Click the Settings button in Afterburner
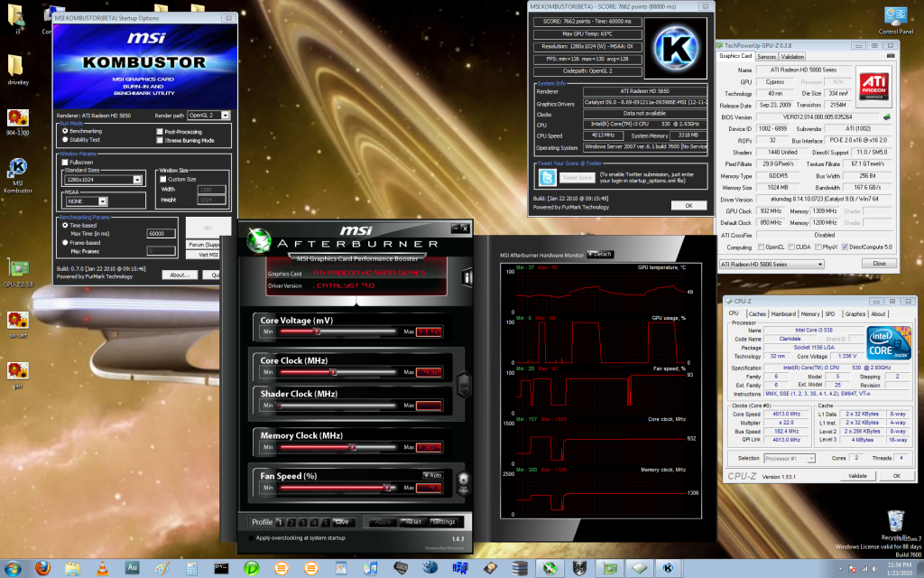Image resolution: width=924 pixels, height=578 pixels. tap(443, 522)
